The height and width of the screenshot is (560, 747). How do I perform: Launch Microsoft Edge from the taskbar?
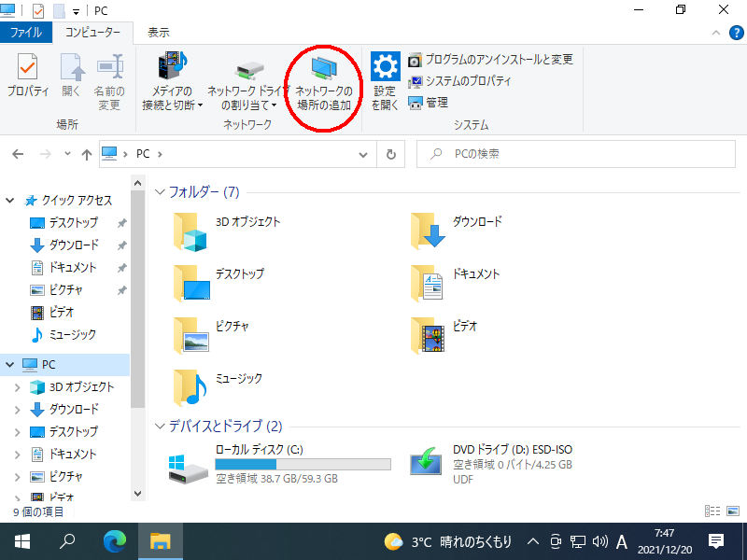[x=114, y=541]
